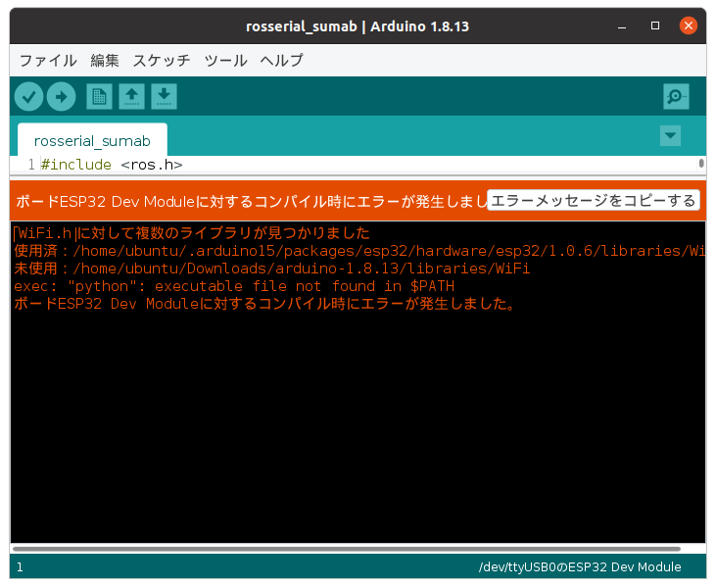Open the スケッチ menu

[162, 61]
